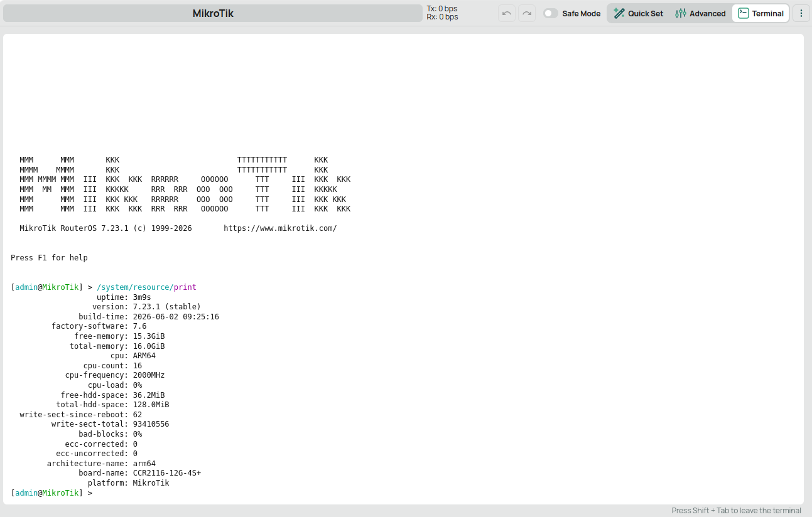The width and height of the screenshot is (812, 517).
Task: Click the write-sect-total value 93410556
Action: (151, 424)
